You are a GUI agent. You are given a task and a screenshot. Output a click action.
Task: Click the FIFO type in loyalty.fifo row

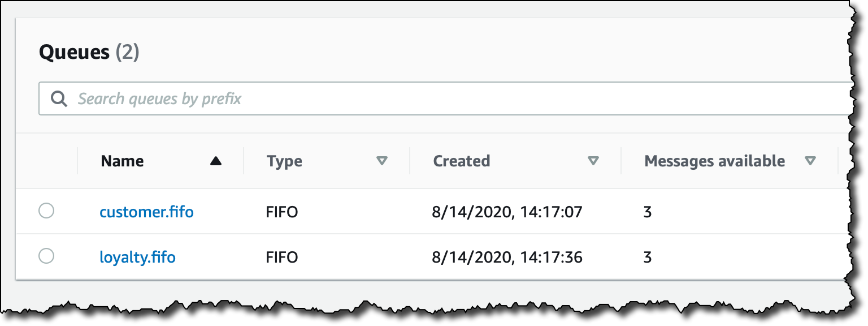pos(282,258)
